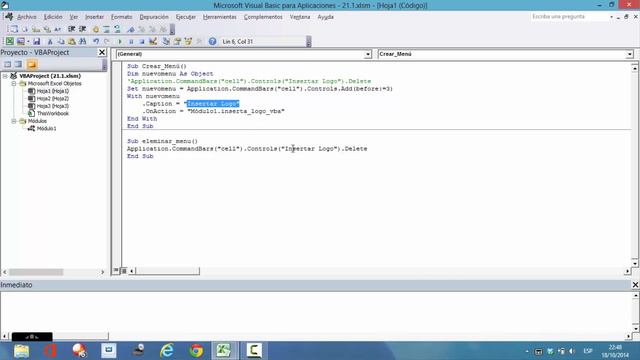The width and height of the screenshot is (640, 360).
Task: Close the Proyecto - VBAProject panel
Action: coord(102,52)
